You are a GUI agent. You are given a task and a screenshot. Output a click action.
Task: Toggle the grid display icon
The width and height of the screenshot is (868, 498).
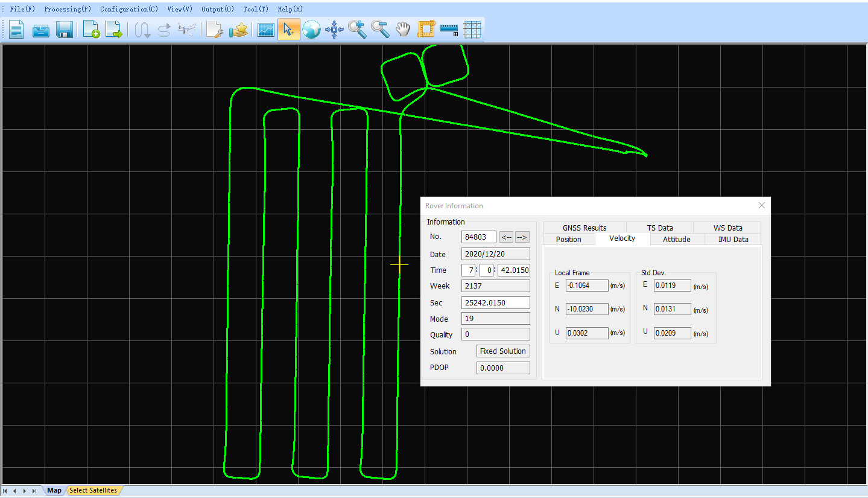[x=472, y=30]
